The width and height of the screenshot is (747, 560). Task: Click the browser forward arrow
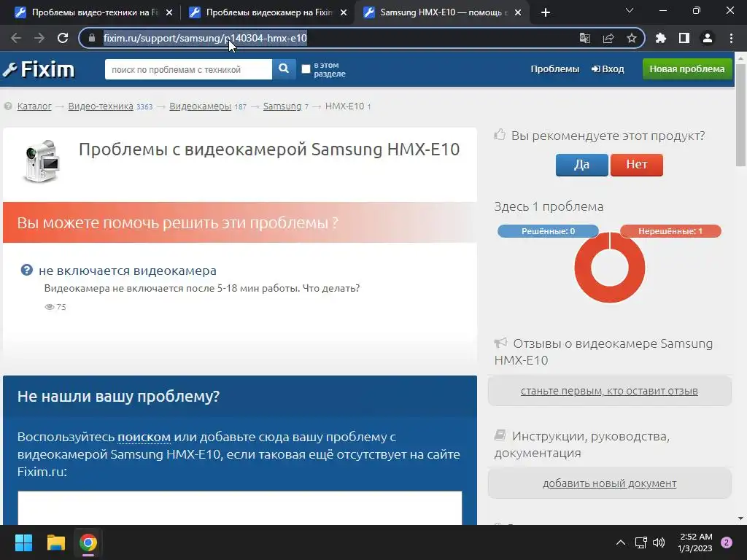pos(39,38)
